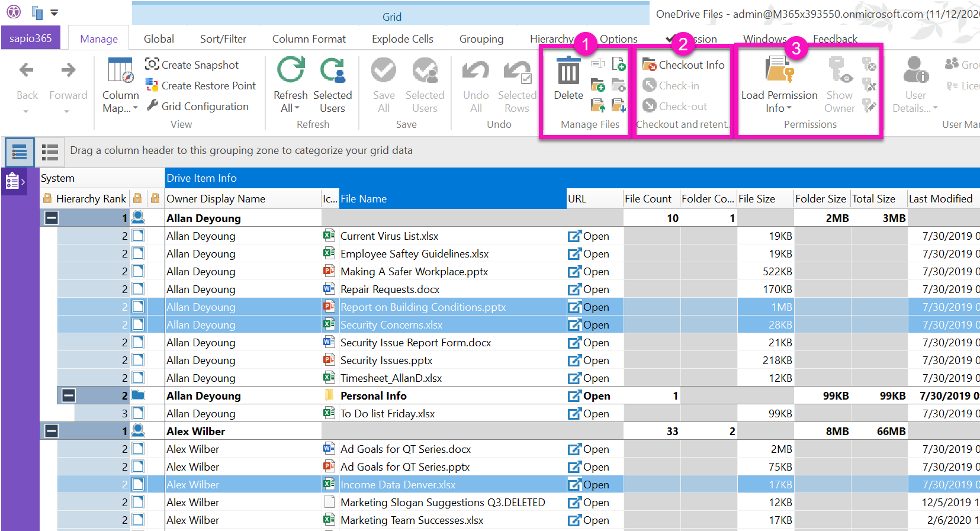980x531 pixels.
Task: Click the Load Permission Info folder icon
Action: pyautogui.click(x=779, y=70)
